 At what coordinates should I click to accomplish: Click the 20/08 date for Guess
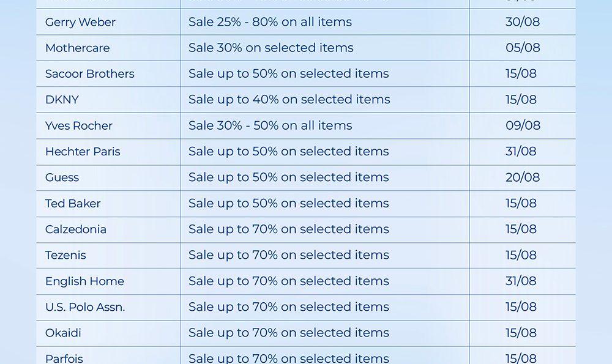point(522,177)
